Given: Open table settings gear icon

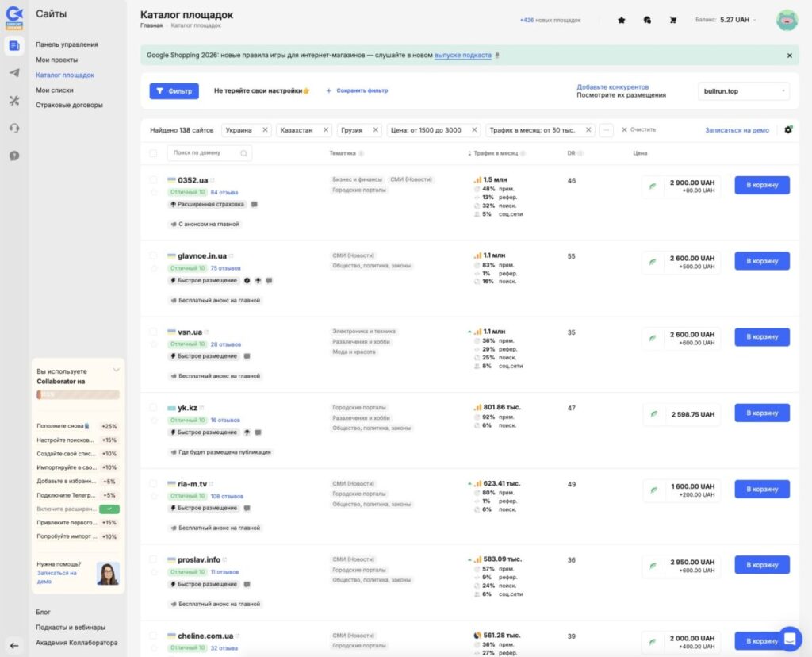Looking at the screenshot, I should point(788,129).
